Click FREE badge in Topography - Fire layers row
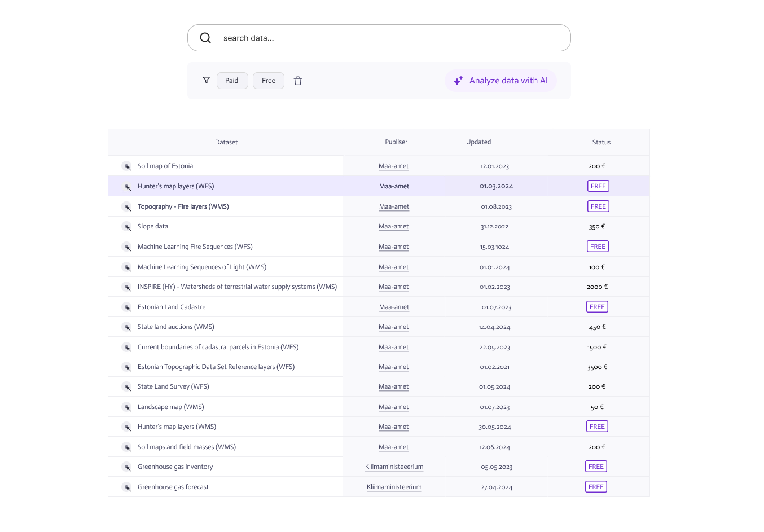Image resolution: width=764 pixels, height=532 pixels. pos(598,206)
